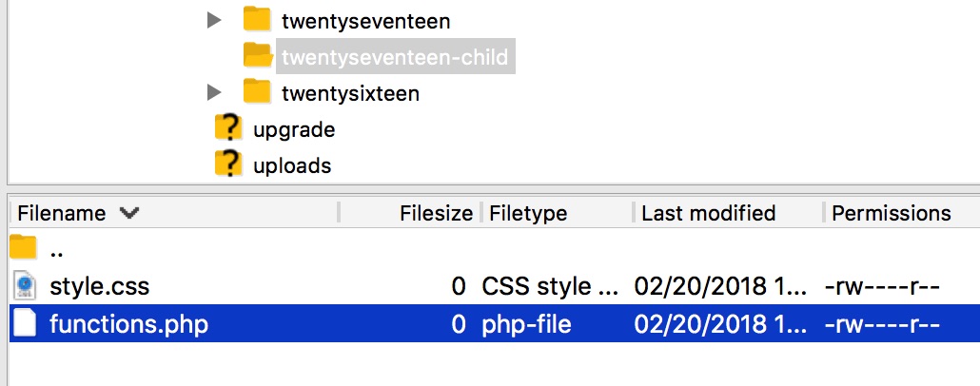Screen dimensions: 980x386
Task: Click the twentysixteen folder icon
Action: [257, 92]
